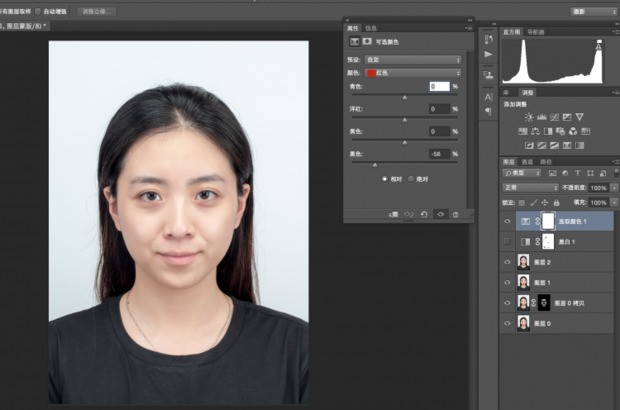Add a Curves adjustment from the panel
This screenshot has width=620, height=410.
[553, 117]
